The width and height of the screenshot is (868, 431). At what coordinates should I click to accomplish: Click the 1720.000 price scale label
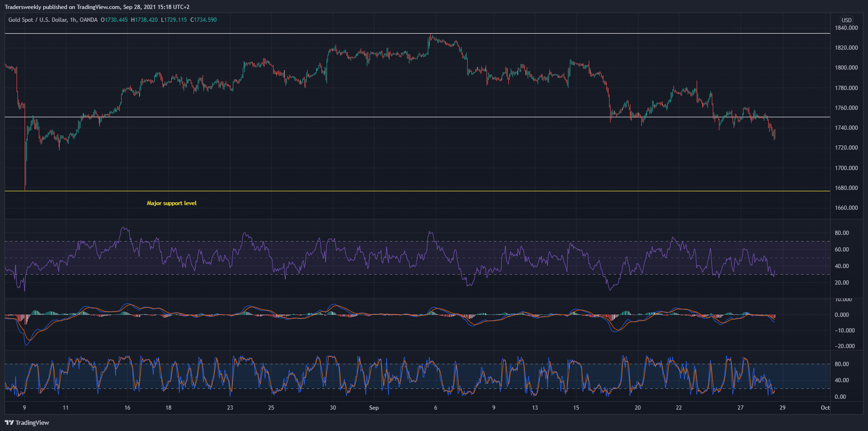click(846, 148)
